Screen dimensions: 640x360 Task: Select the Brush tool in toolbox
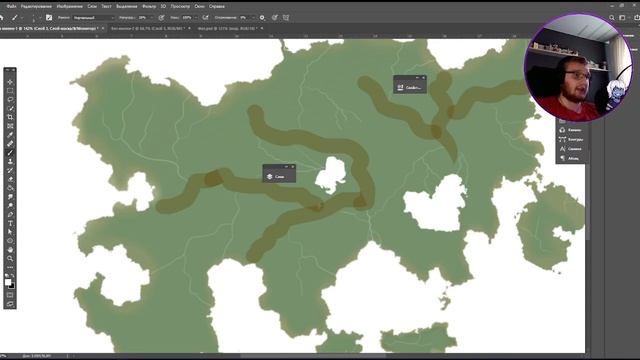click(x=10, y=153)
